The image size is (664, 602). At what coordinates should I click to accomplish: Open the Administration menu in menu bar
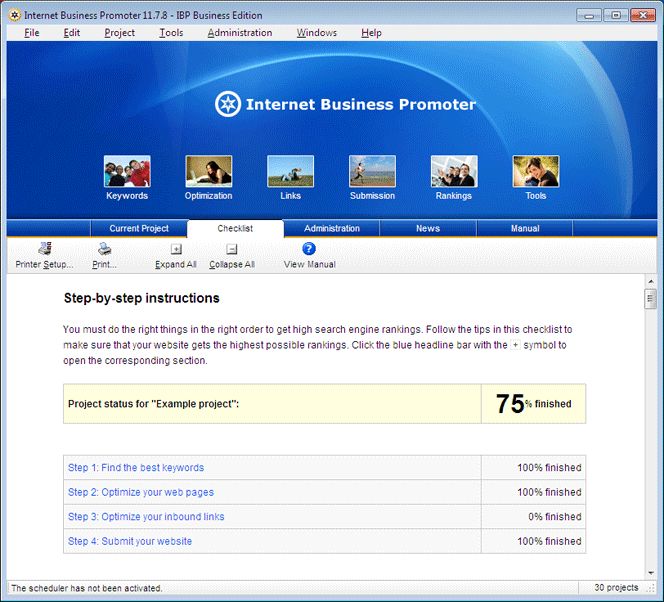click(240, 33)
